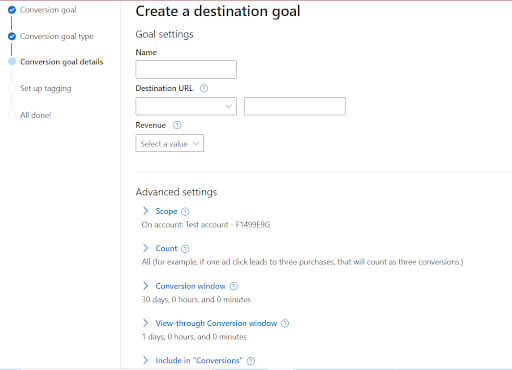Open the Count help tooltip icon
This screenshot has width=512, height=370.
(x=185, y=249)
